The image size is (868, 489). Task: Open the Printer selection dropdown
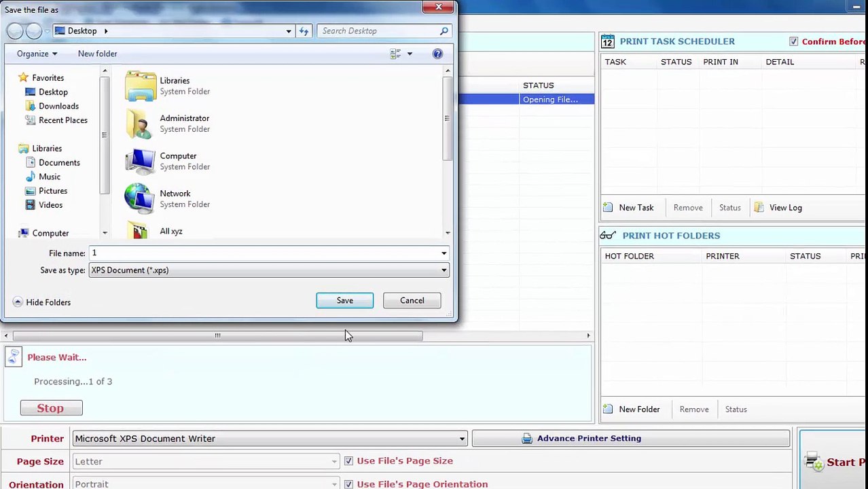point(270,438)
